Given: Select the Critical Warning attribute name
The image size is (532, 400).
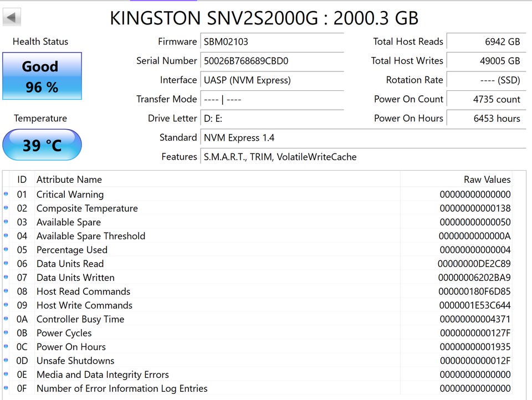Looking at the screenshot, I should point(70,194).
